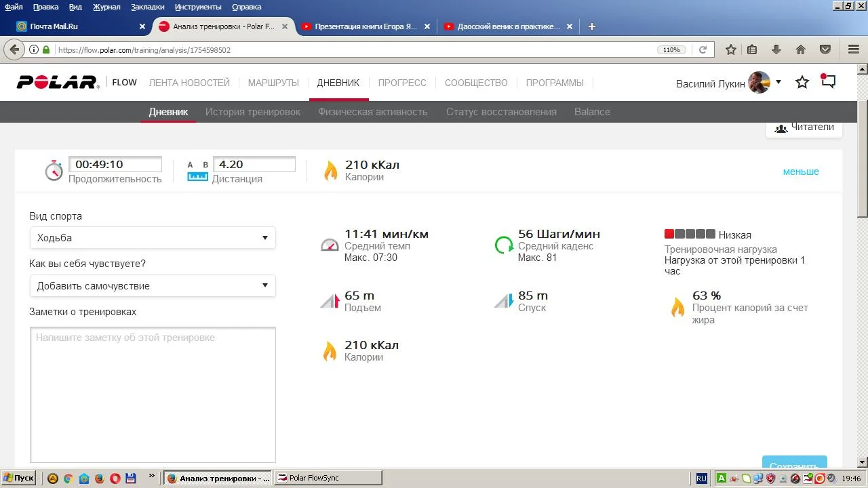Open the Добавить самочувствие dropdown

point(153,286)
